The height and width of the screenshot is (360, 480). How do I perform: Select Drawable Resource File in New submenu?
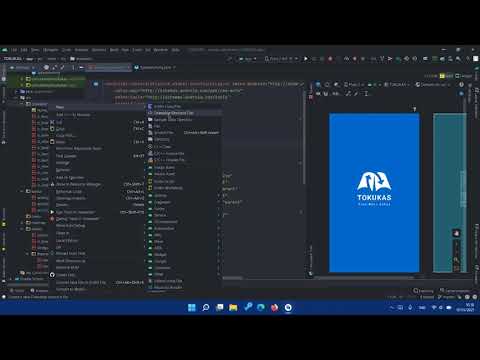184,113
